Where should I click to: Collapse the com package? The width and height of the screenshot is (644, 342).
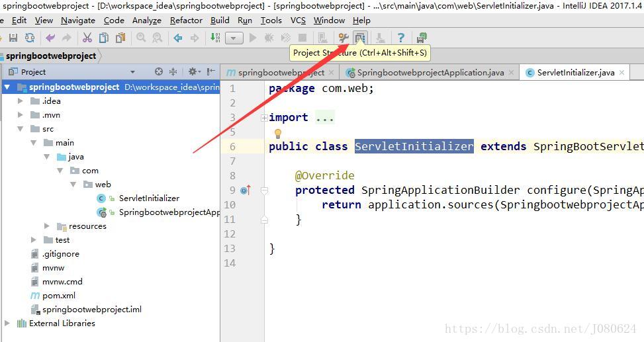[60, 171]
